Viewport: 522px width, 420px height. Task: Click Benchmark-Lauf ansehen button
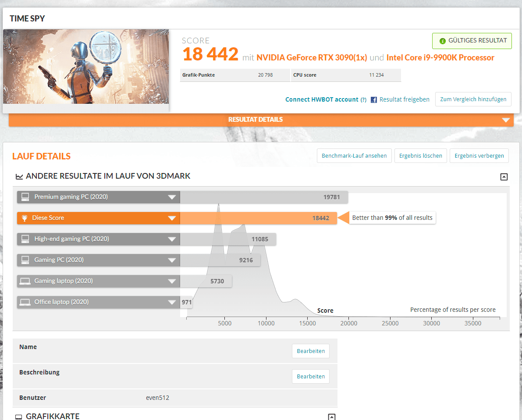(x=354, y=155)
